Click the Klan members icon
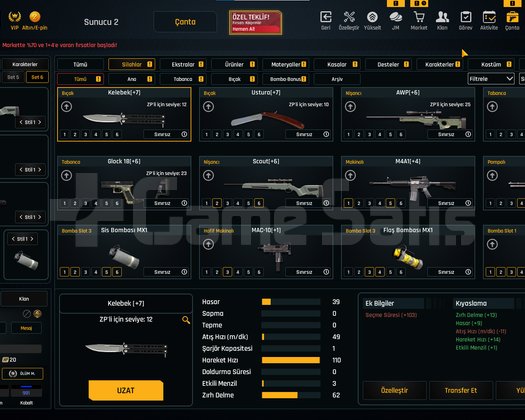The height and width of the screenshot is (420, 525). tap(442, 17)
